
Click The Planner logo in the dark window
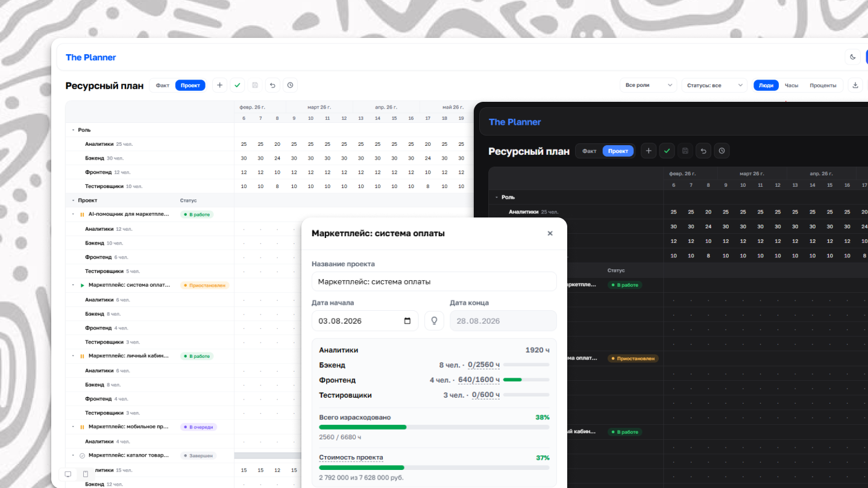[x=515, y=122]
